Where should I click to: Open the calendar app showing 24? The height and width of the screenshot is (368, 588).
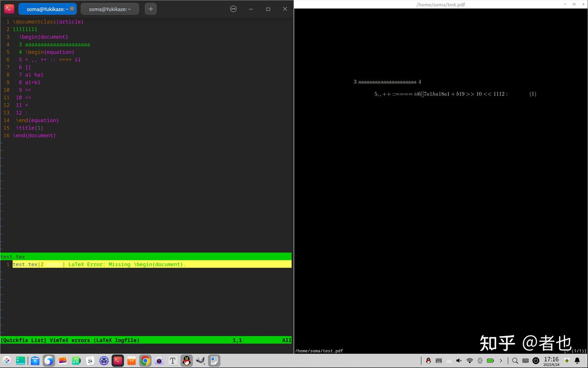[x=90, y=361]
